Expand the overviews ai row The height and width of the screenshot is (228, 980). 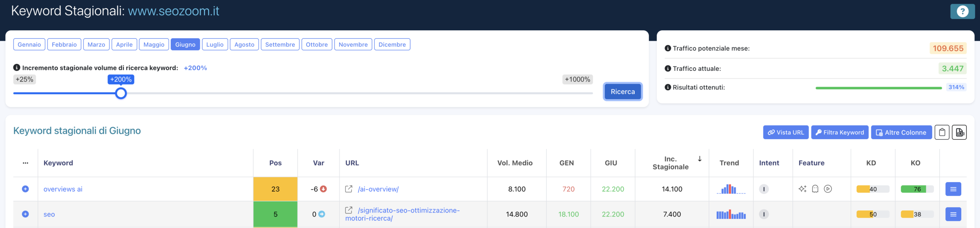tap(25, 189)
